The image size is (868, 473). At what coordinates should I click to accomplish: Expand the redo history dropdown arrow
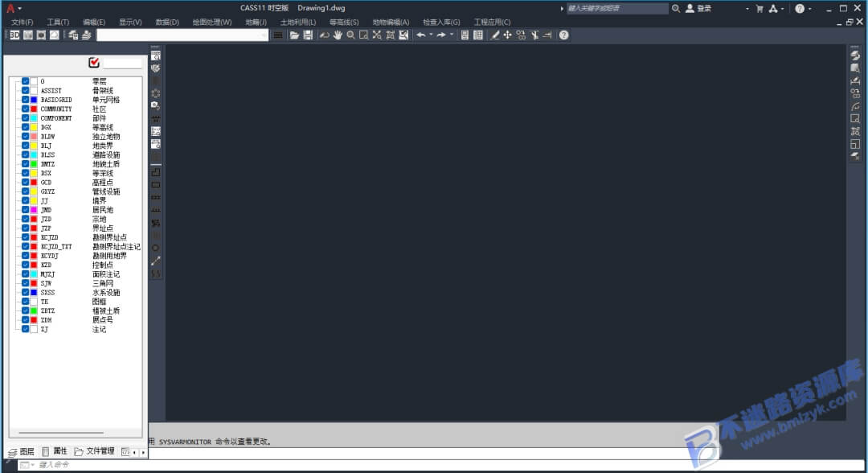[x=452, y=35]
